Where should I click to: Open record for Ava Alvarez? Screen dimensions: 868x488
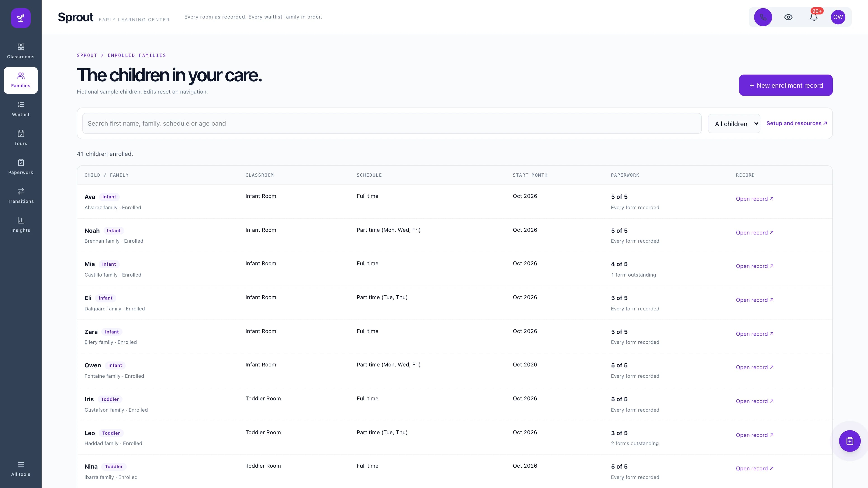pos(755,199)
